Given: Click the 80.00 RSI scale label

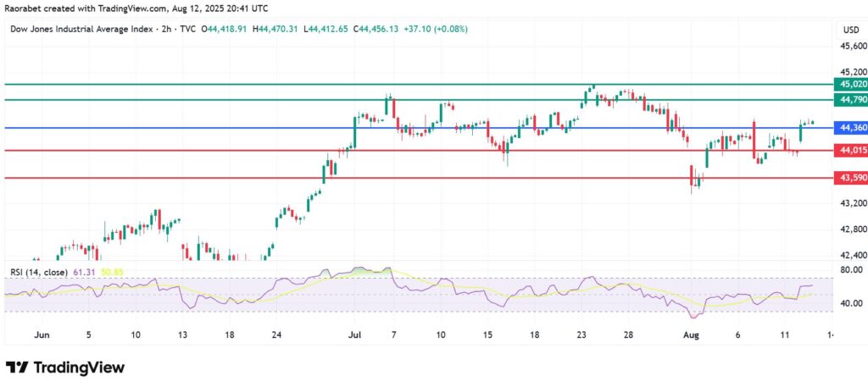Looking at the screenshot, I should (x=850, y=271).
